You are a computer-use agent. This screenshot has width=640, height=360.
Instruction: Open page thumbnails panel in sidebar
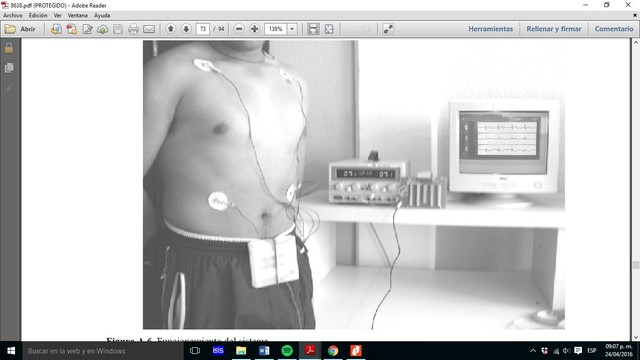(x=9, y=68)
